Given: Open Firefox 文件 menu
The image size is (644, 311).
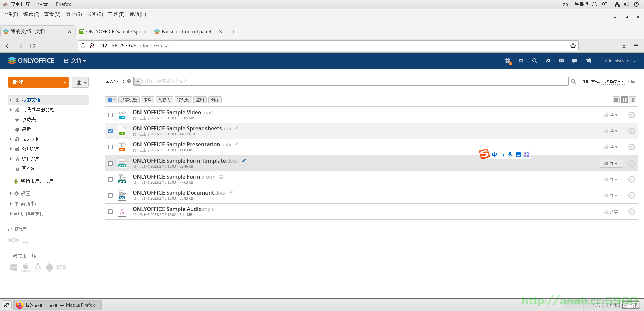Looking at the screenshot, I should click(10, 14).
